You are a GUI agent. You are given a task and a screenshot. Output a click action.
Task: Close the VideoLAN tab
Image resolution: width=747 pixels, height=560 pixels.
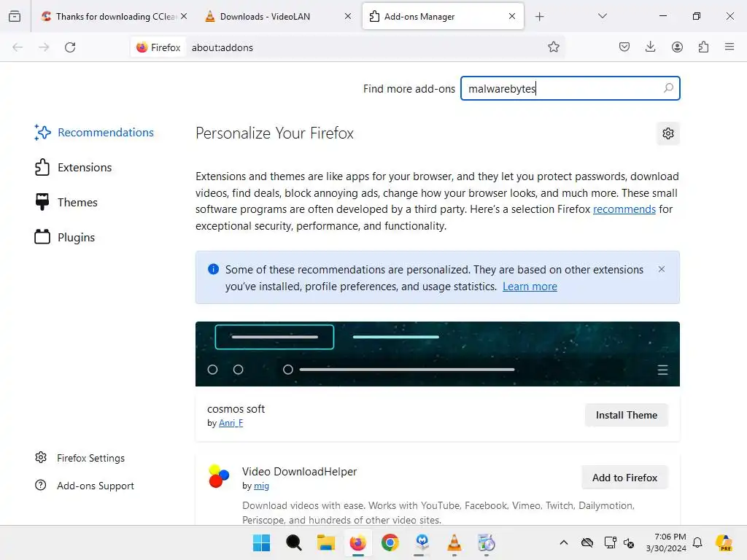coord(348,16)
